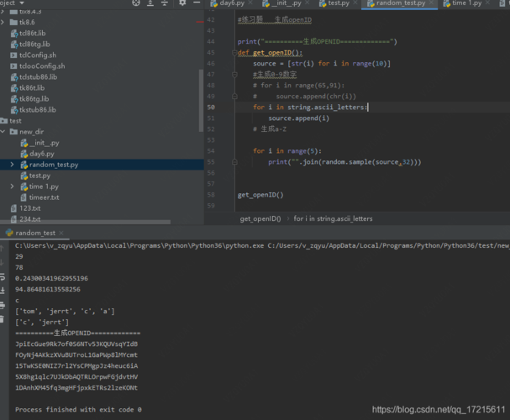Click the print icon in Run console sidebar
510x420 pixels.
tap(3, 305)
